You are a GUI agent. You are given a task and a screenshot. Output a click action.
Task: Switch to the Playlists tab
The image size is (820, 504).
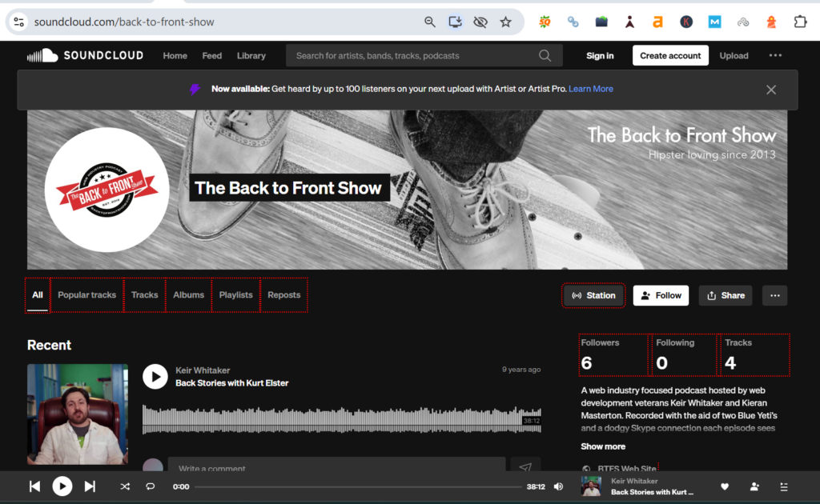tap(236, 295)
